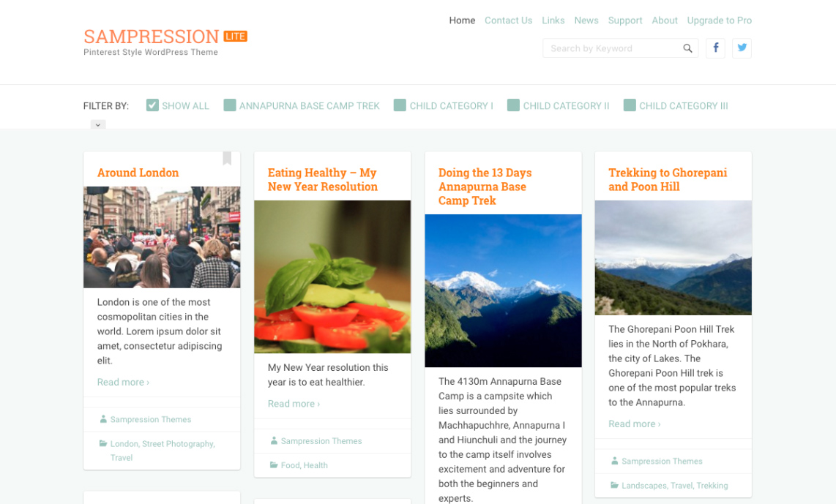Open the Contact Us menu item
The width and height of the screenshot is (836, 504).
click(508, 20)
